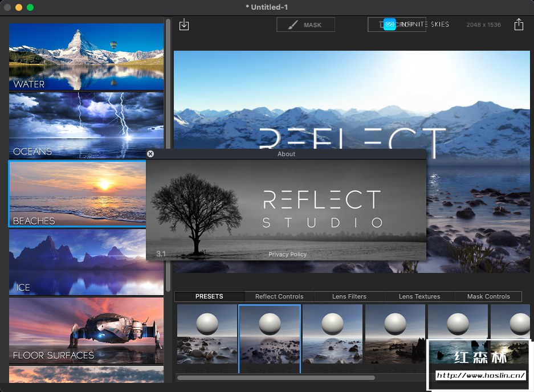The width and height of the screenshot is (534, 392).
Task: Choose the third Rocky Shore preset thumbnail
Action: coord(332,334)
